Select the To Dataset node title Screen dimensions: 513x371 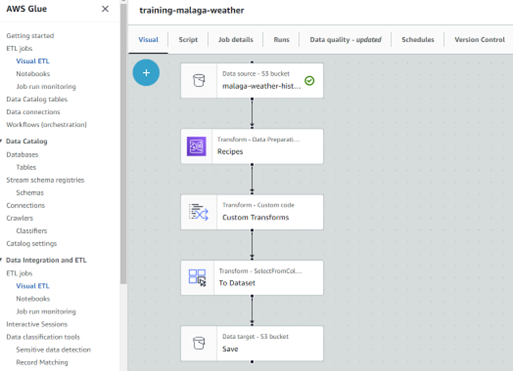coord(237,283)
